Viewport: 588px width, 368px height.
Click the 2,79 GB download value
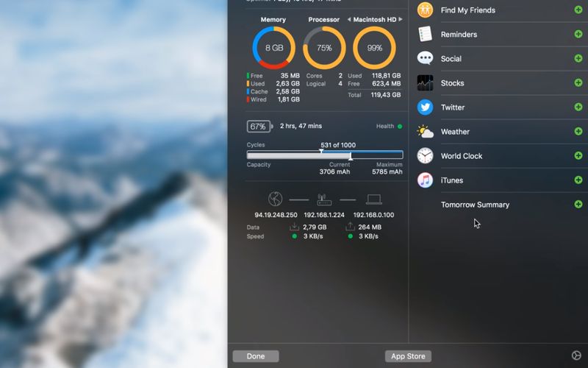(x=315, y=227)
